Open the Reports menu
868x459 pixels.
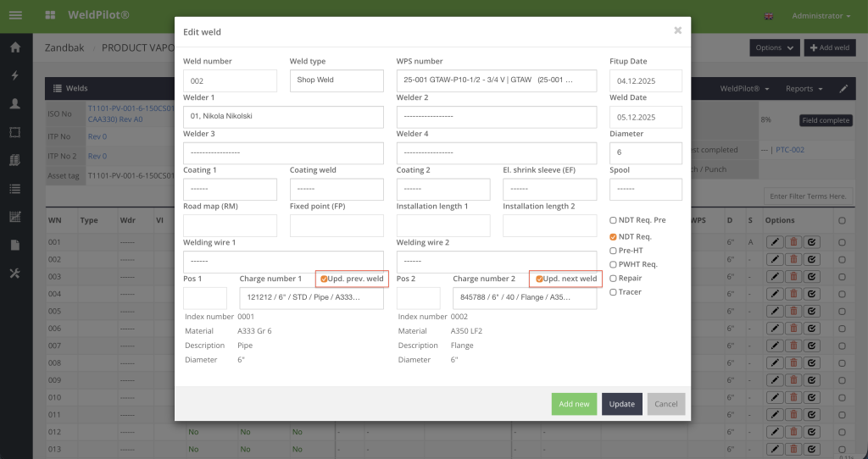804,88
